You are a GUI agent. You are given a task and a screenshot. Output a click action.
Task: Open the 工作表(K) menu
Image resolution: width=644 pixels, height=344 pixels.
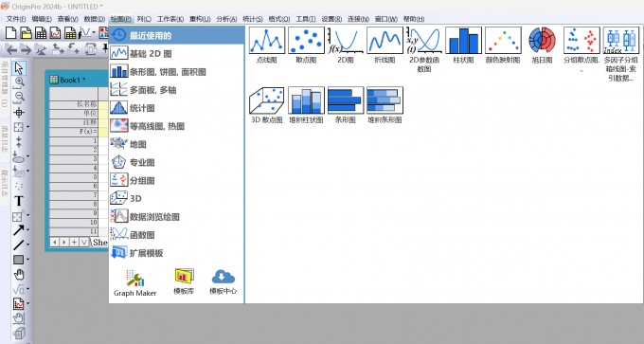(170, 19)
